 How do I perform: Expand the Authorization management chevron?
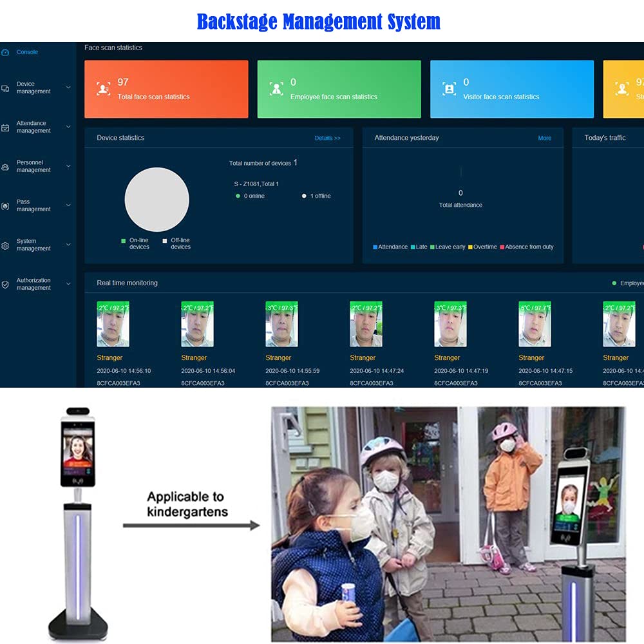point(68,283)
